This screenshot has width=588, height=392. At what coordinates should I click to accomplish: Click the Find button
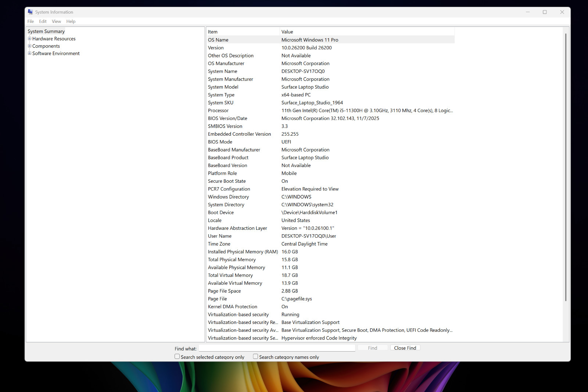(373, 348)
